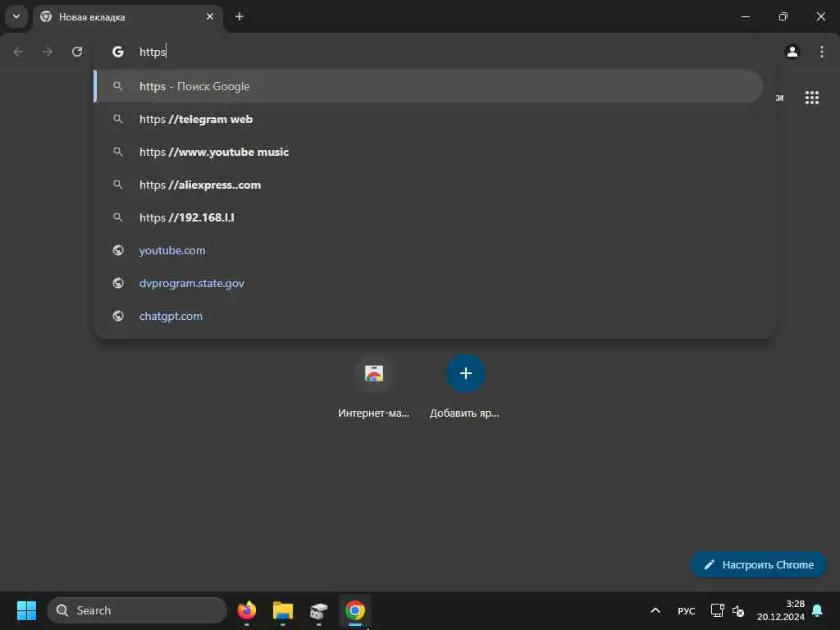Reload the current page
This screenshot has height=630, width=840.
click(77, 52)
